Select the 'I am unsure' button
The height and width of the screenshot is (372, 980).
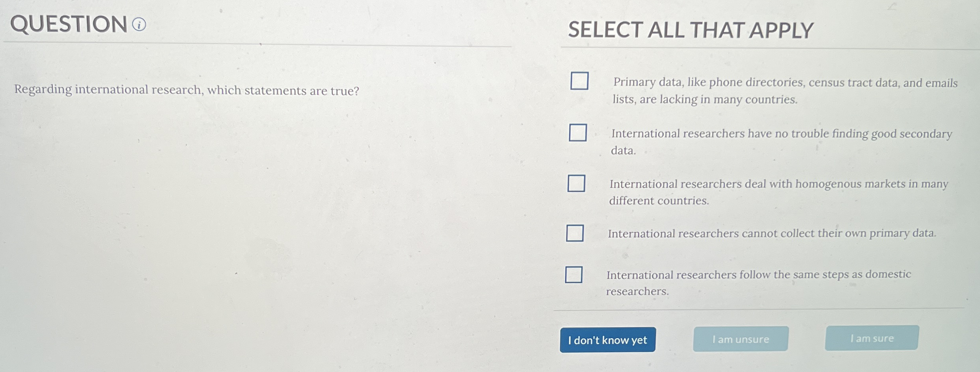tap(740, 339)
